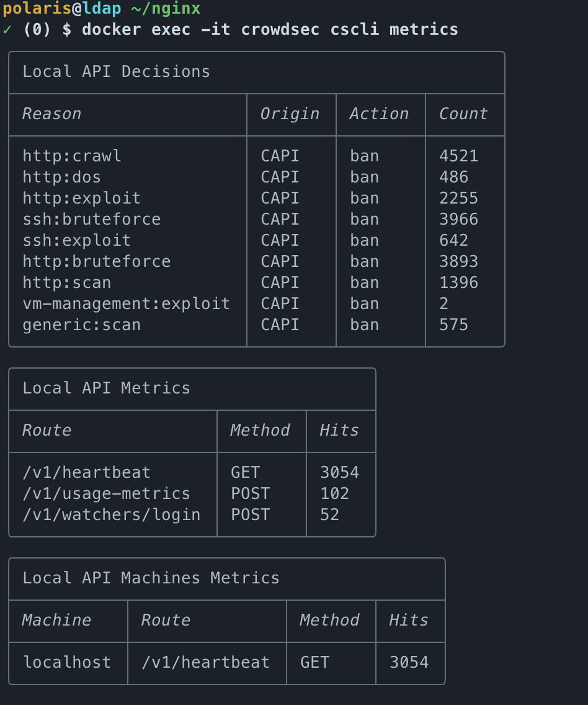Viewport: 588px width, 705px height.
Task: Click the 102 hits value
Action: click(335, 493)
